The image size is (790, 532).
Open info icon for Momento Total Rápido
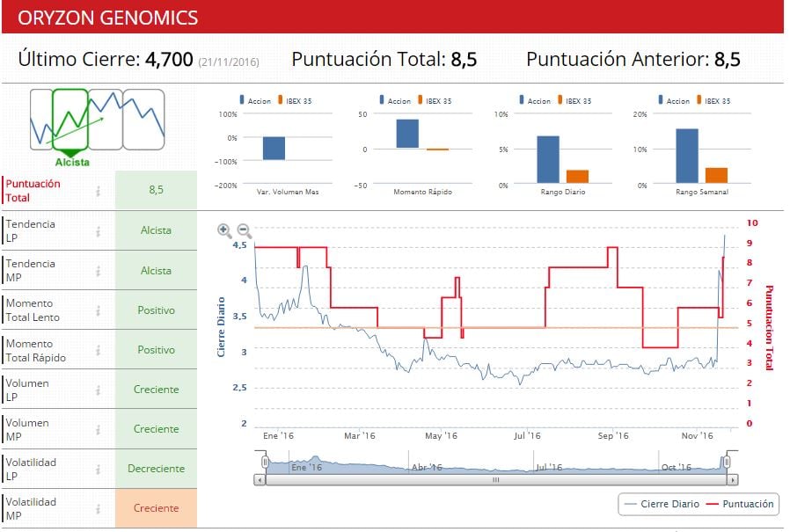[99, 350]
